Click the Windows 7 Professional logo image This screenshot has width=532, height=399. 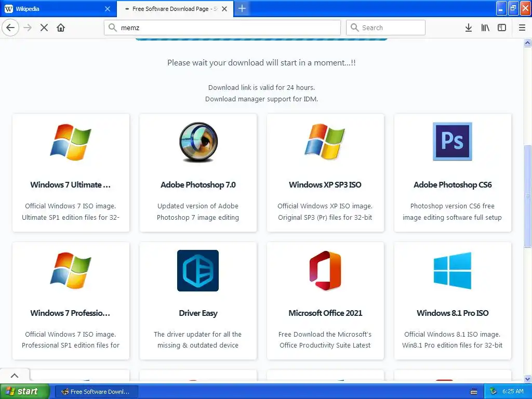71,270
